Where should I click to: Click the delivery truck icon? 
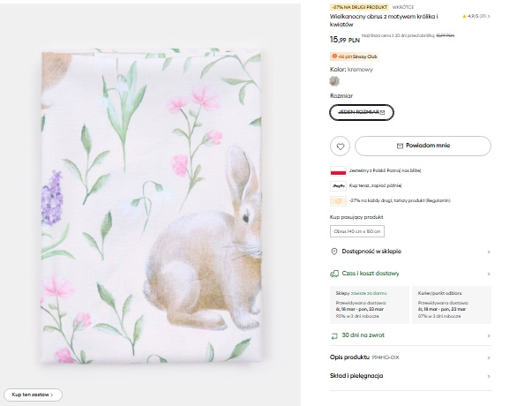[x=334, y=274]
